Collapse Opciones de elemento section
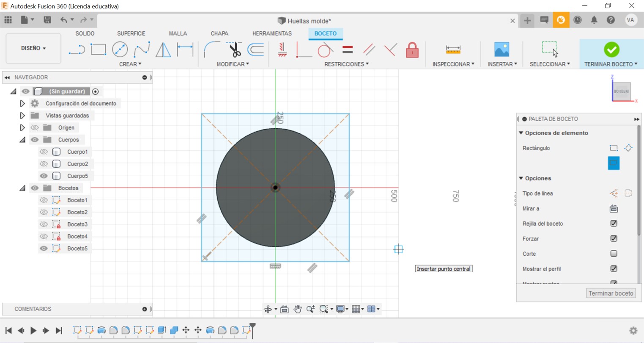644x343 pixels. click(x=521, y=133)
